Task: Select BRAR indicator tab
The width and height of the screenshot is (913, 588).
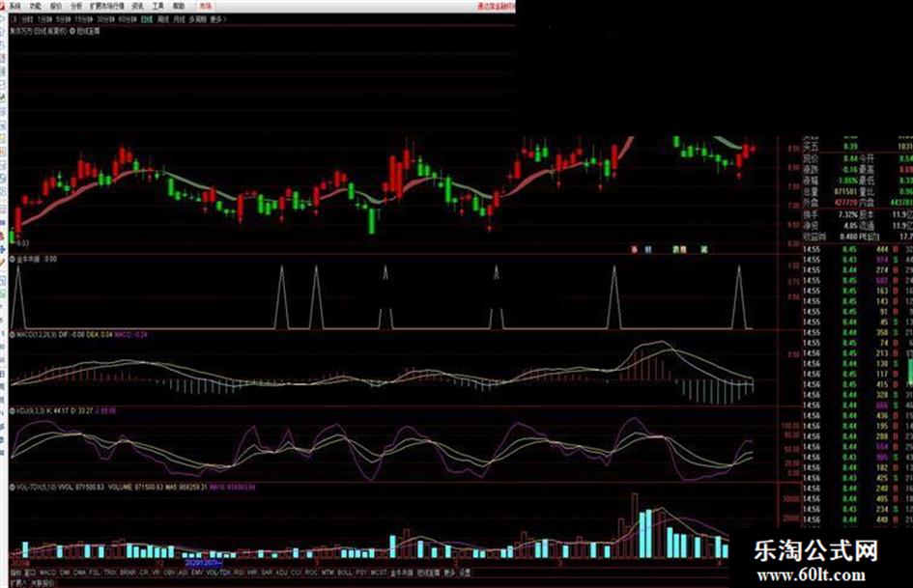Action: pyautogui.click(x=128, y=573)
